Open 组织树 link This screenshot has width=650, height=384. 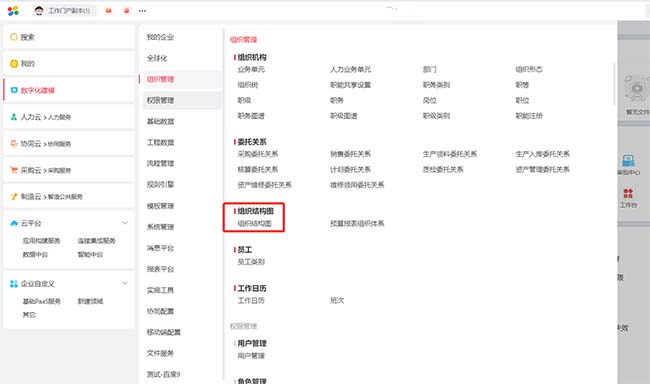tap(248, 85)
